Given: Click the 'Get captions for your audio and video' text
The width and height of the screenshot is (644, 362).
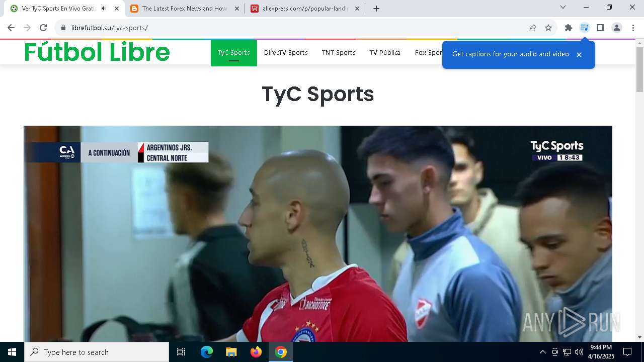Looking at the screenshot, I should point(511,54).
